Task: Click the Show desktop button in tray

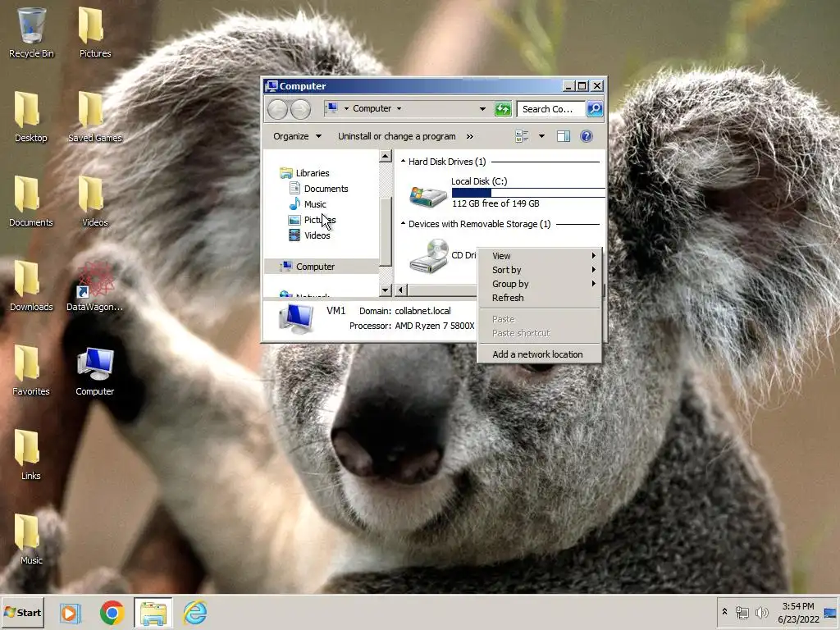Action: coord(830,612)
